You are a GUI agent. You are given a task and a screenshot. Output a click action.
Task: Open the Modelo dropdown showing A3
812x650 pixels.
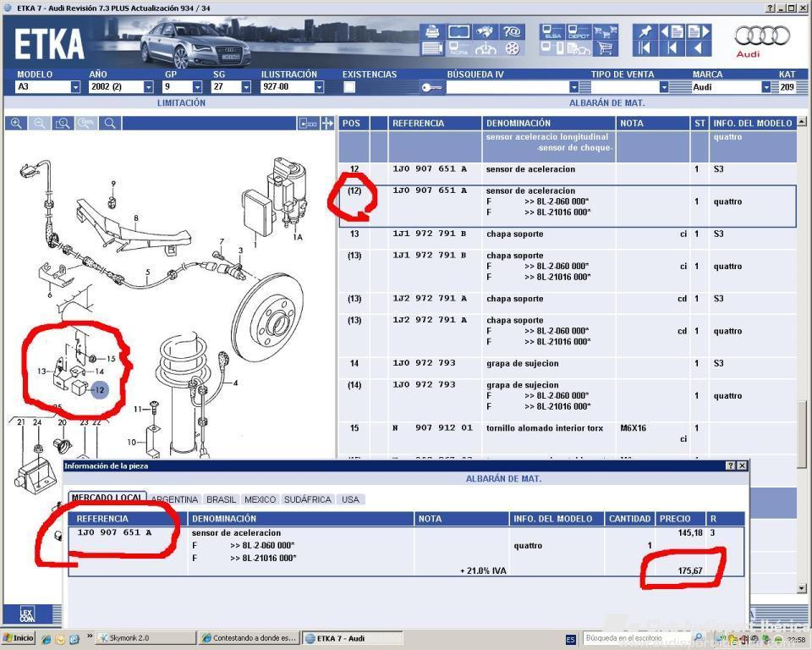tap(75, 87)
